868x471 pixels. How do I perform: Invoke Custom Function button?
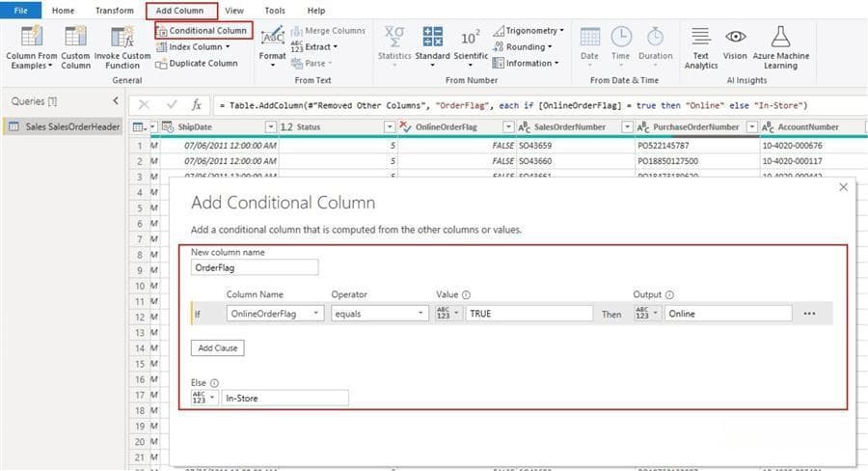(122, 47)
